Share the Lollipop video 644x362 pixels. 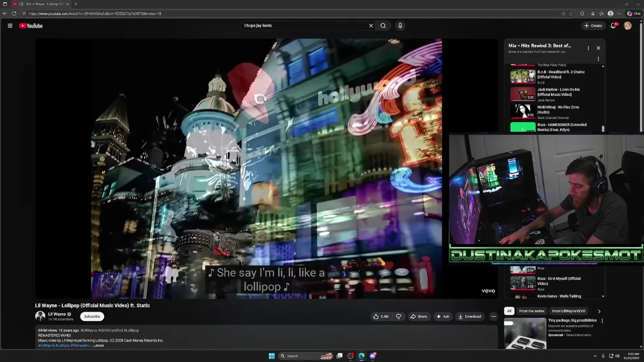pos(419,316)
